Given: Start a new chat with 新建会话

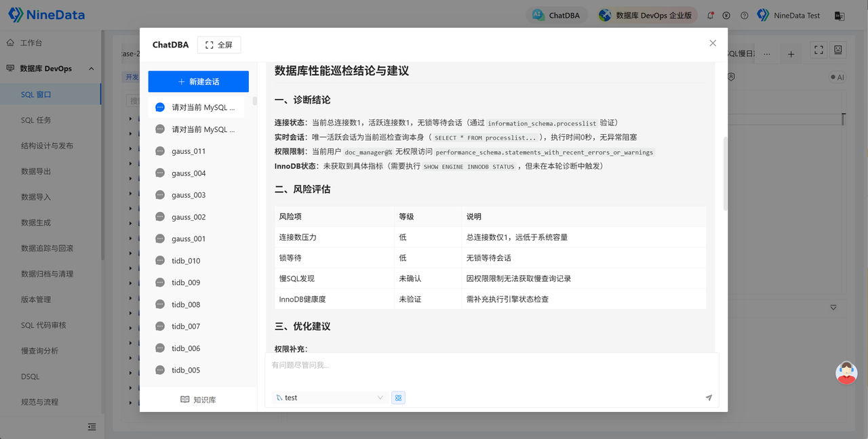Looking at the screenshot, I should coord(199,81).
